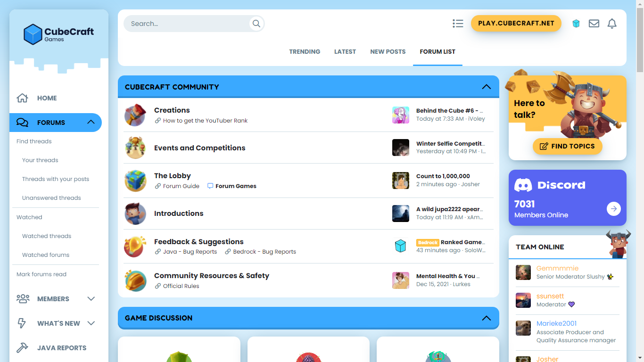644x362 pixels.
Task: Open iVoley's avatar on Creations row
Action: pos(401,115)
